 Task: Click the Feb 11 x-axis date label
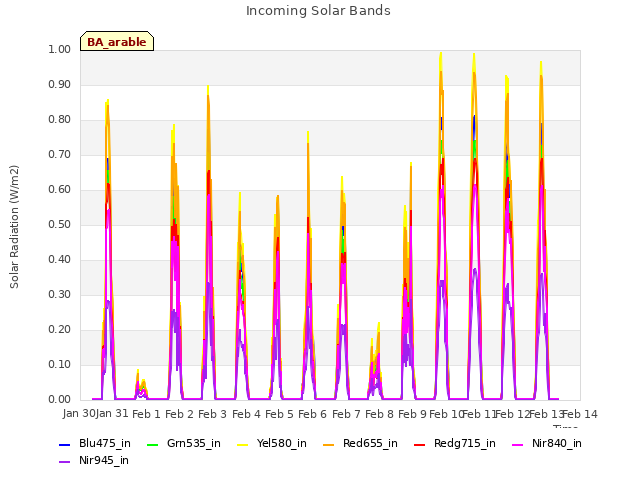pyautogui.click(x=479, y=414)
